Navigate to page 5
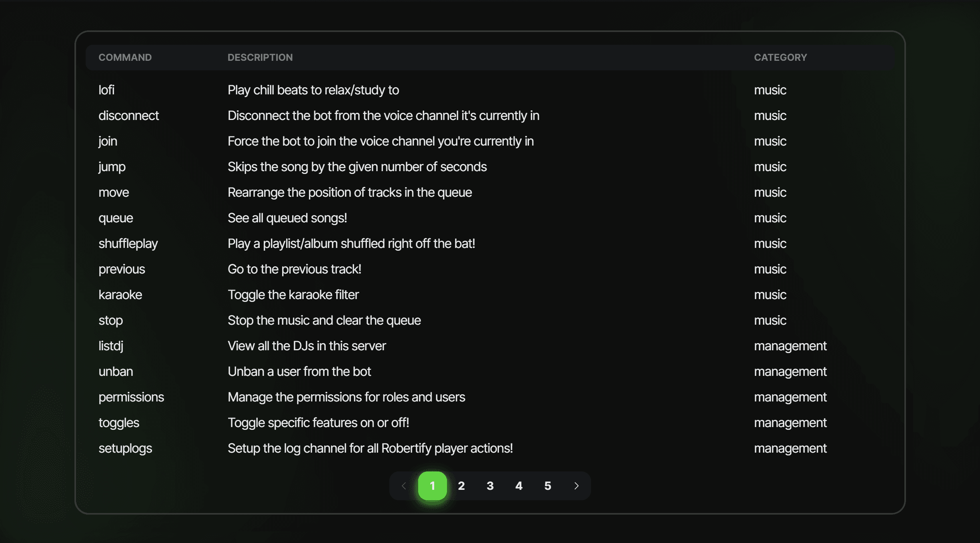 pyautogui.click(x=547, y=486)
